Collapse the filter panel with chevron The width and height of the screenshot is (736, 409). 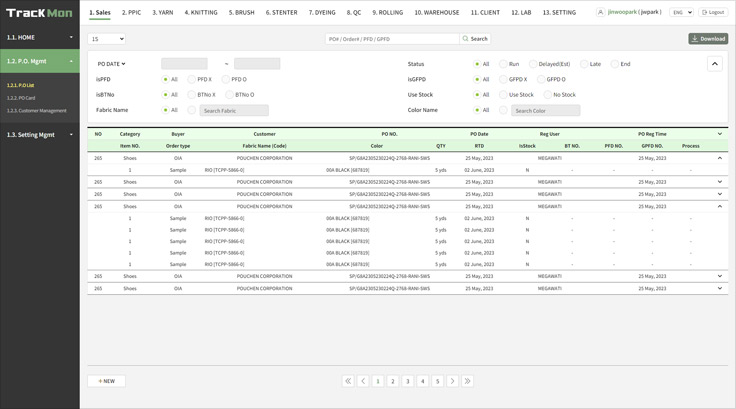(x=715, y=64)
